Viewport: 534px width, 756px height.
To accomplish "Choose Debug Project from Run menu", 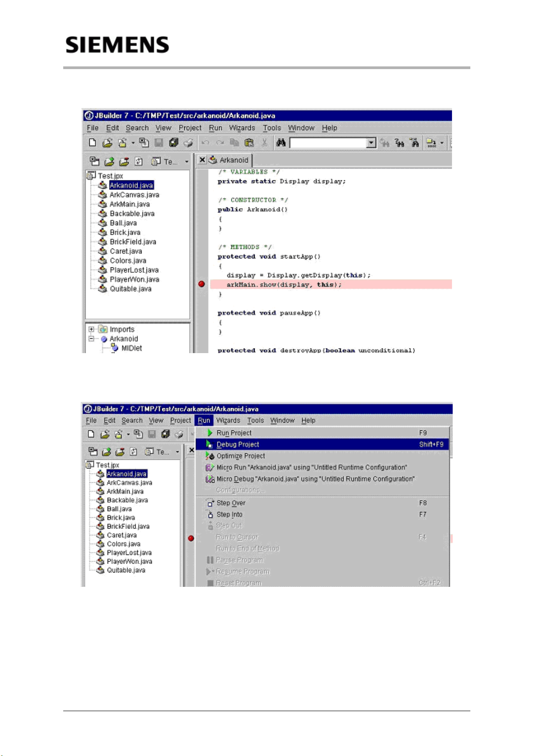I will point(323,444).
